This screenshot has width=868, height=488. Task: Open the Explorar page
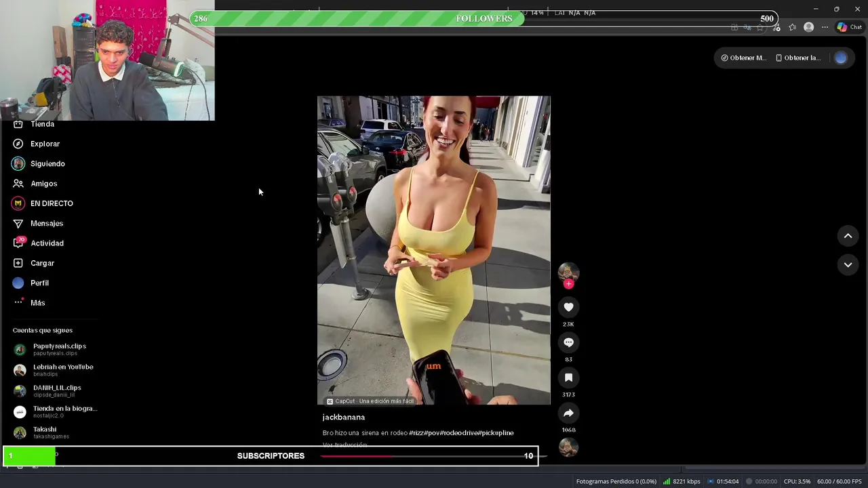coord(45,144)
